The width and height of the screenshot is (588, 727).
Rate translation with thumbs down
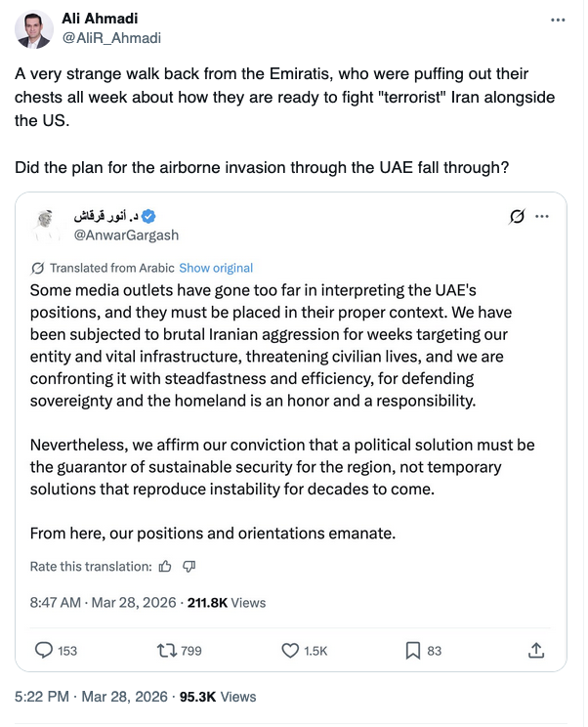pos(189,566)
